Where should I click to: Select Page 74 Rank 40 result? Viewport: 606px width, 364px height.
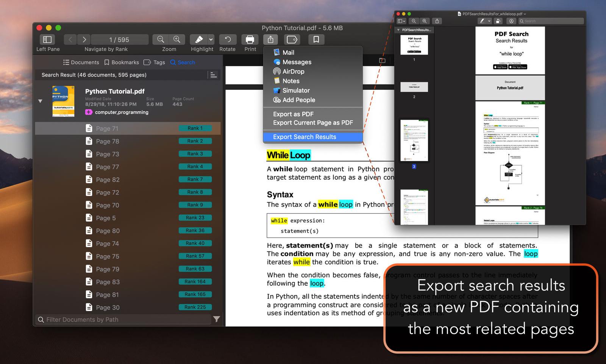click(128, 244)
